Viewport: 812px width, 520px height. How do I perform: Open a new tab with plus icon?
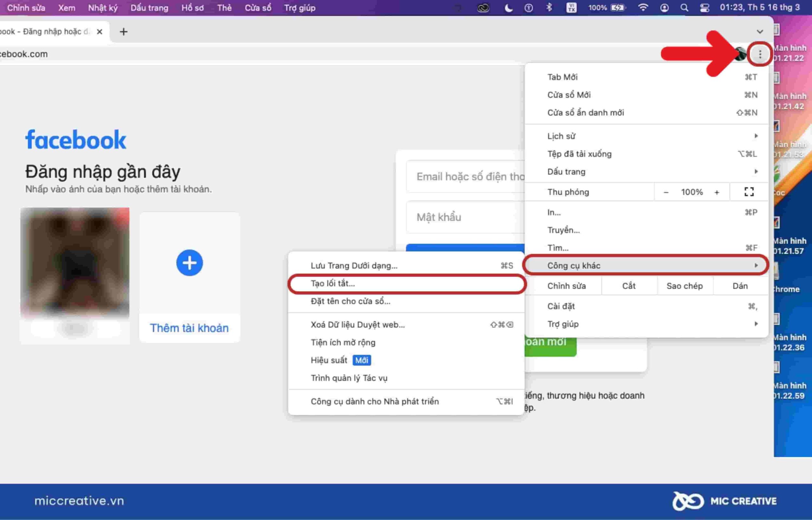point(123,32)
